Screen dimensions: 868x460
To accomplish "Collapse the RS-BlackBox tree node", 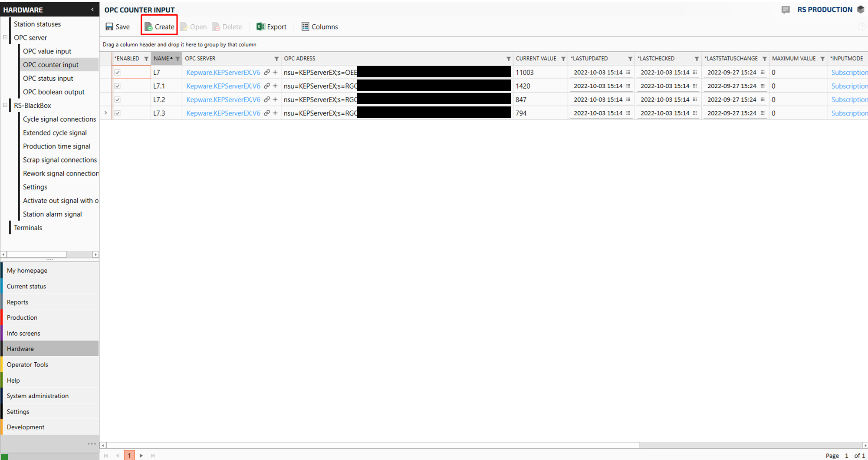I will click(x=5, y=105).
